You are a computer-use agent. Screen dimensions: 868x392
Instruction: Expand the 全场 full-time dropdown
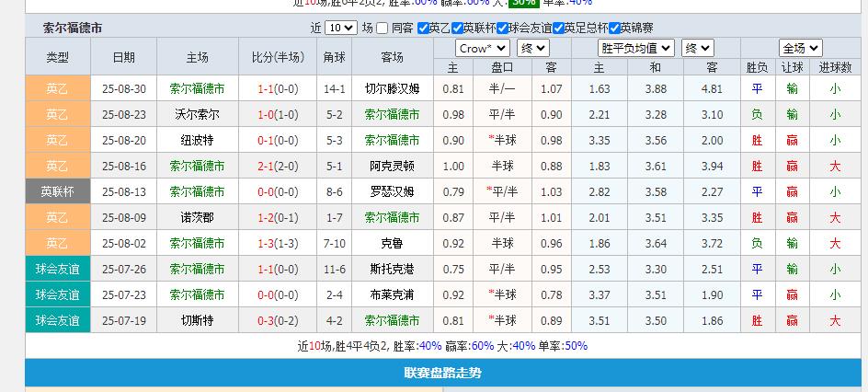tap(800, 48)
